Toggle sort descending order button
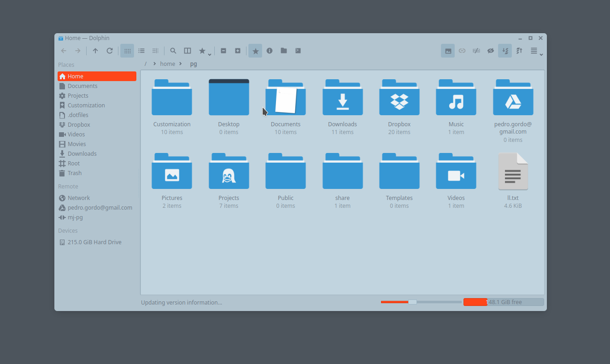This screenshot has height=364, width=610. pyautogui.click(x=505, y=51)
